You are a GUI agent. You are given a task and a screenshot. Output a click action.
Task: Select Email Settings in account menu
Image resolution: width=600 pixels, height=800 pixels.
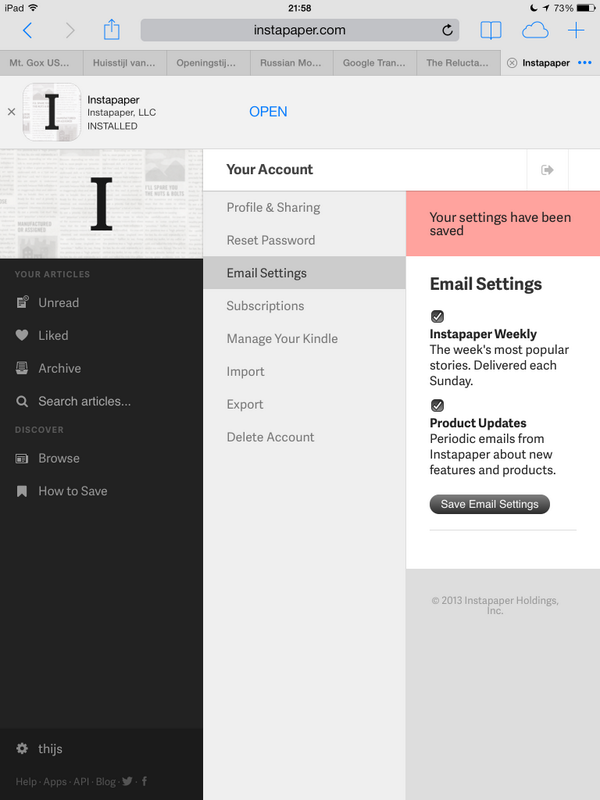(x=304, y=273)
